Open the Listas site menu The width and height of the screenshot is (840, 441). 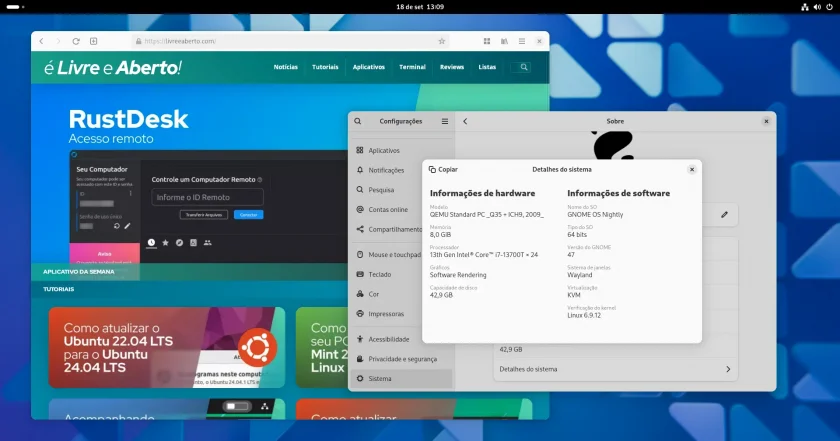[x=487, y=67]
